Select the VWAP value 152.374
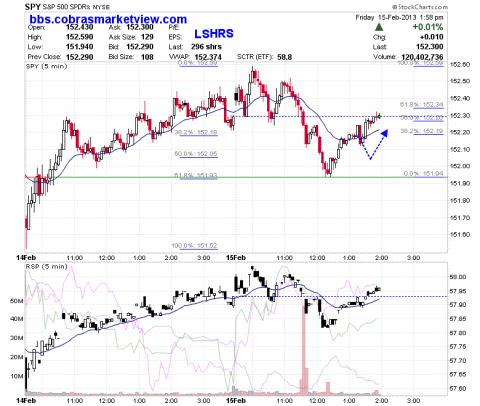This screenshot has height=406, width=480. (x=208, y=57)
